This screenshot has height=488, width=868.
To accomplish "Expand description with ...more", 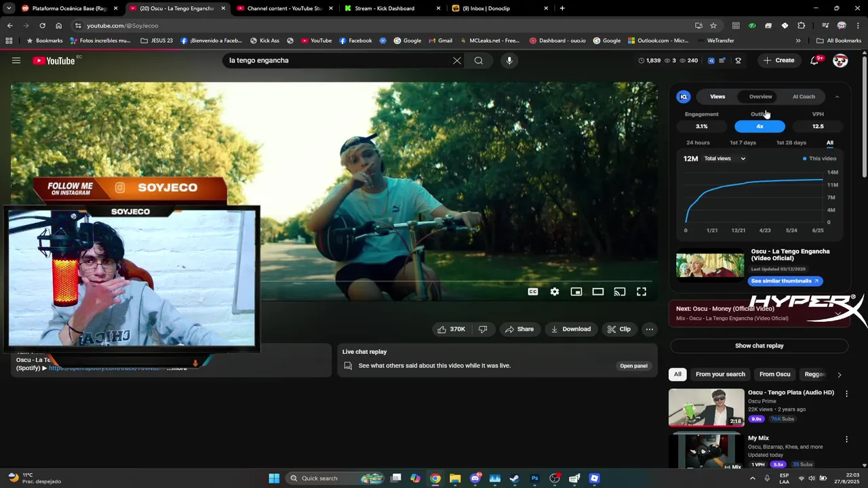I will coord(177,368).
